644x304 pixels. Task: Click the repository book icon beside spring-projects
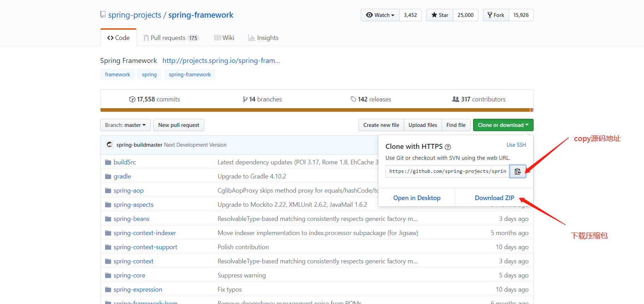tap(103, 14)
